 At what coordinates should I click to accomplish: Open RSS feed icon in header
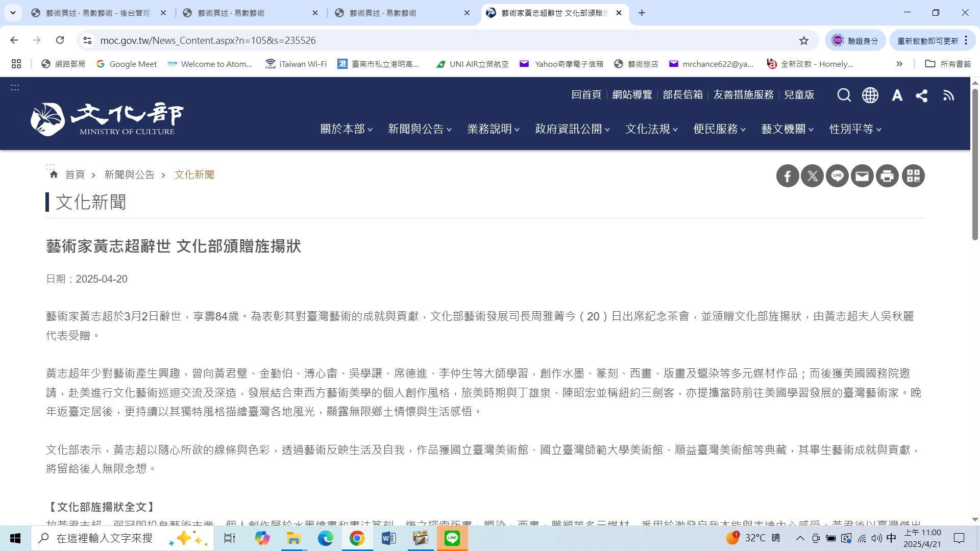[948, 95]
